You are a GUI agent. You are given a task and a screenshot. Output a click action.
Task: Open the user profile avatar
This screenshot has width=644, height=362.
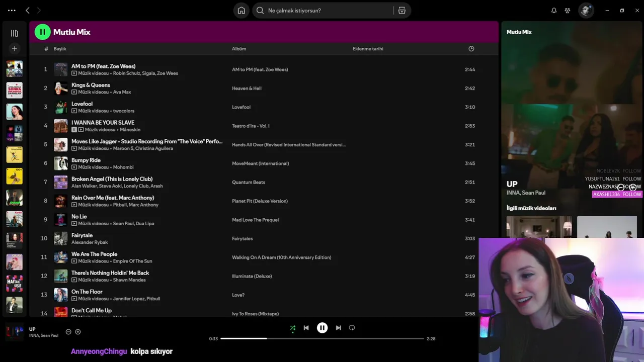click(586, 11)
